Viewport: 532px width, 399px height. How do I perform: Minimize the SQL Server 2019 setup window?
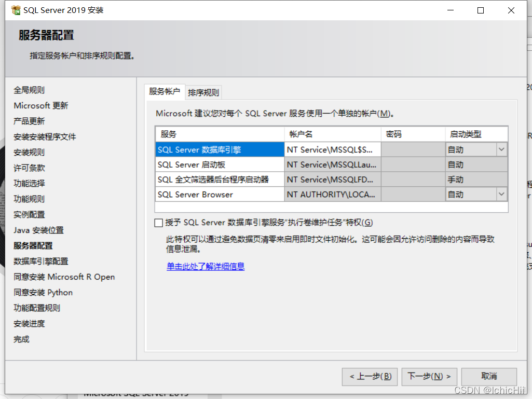451,10
